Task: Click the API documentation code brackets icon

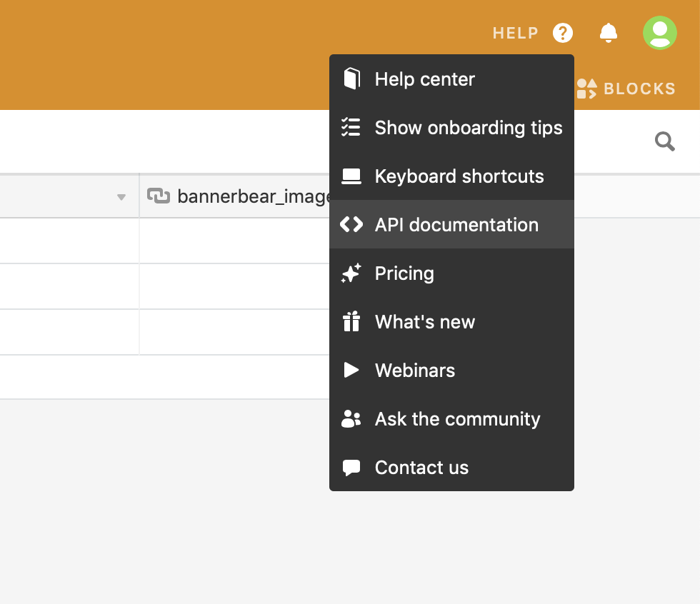Action: pos(351,224)
